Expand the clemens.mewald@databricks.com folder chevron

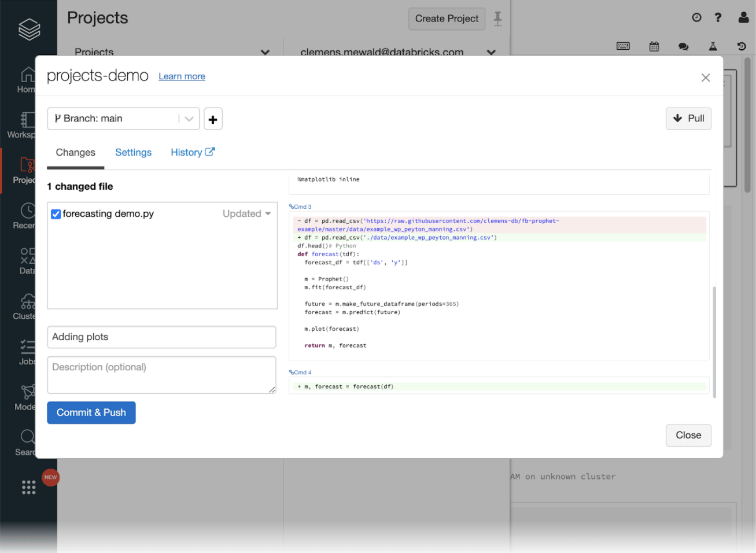(x=491, y=52)
